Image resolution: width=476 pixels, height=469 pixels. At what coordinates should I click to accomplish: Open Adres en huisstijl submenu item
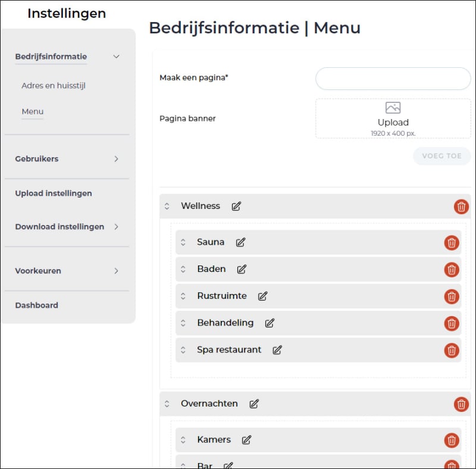[x=54, y=86]
